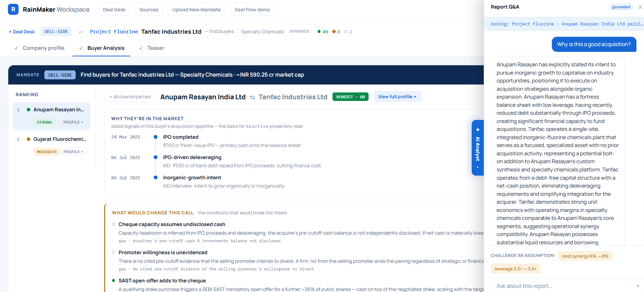The height and width of the screenshot is (292, 644).
Task: Click the SELL-SIDE badge in the mandate banner
Action: click(x=60, y=75)
